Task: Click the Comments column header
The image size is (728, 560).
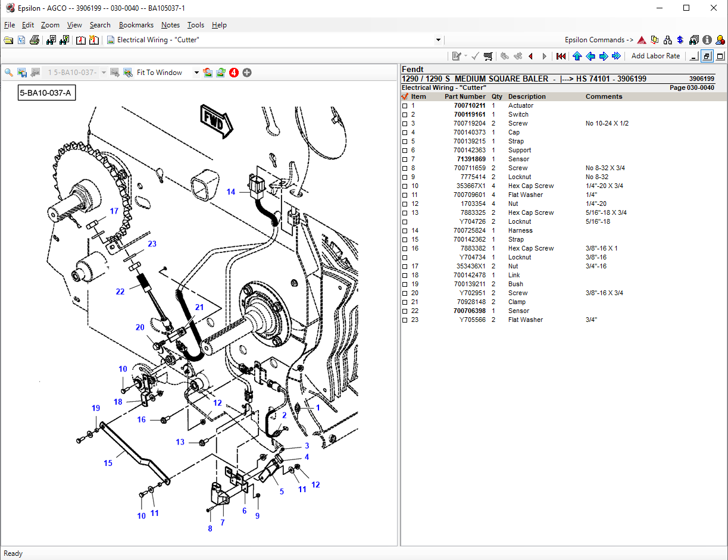Action: tap(604, 96)
